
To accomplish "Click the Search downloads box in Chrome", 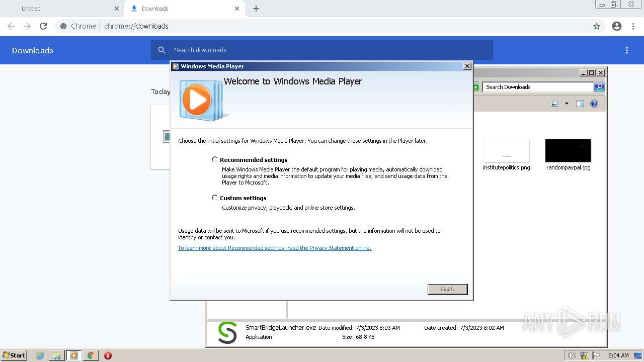I will pos(322,50).
